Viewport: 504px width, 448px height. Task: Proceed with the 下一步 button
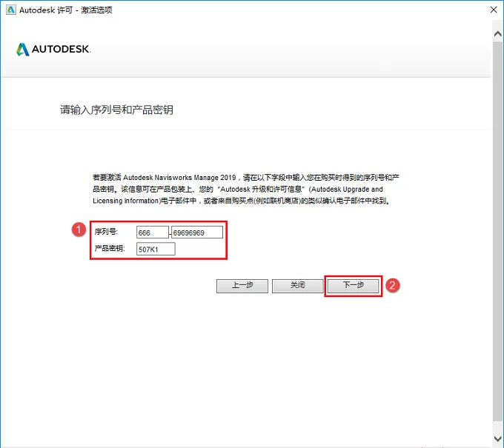[x=354, y=286]
